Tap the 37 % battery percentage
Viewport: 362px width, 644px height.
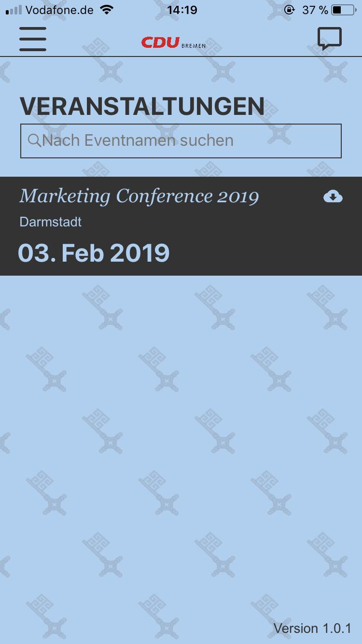(315, 10)
